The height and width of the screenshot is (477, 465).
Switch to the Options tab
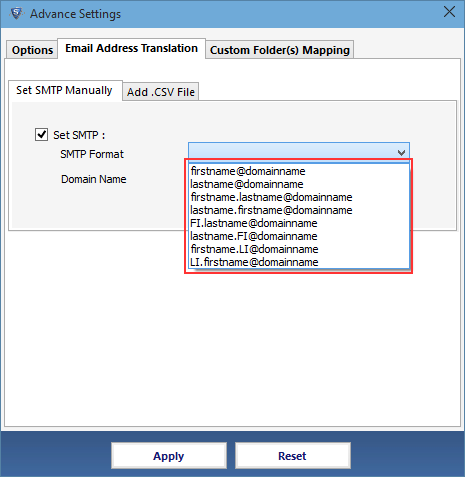pyautogui.click(x=32, y=50)
